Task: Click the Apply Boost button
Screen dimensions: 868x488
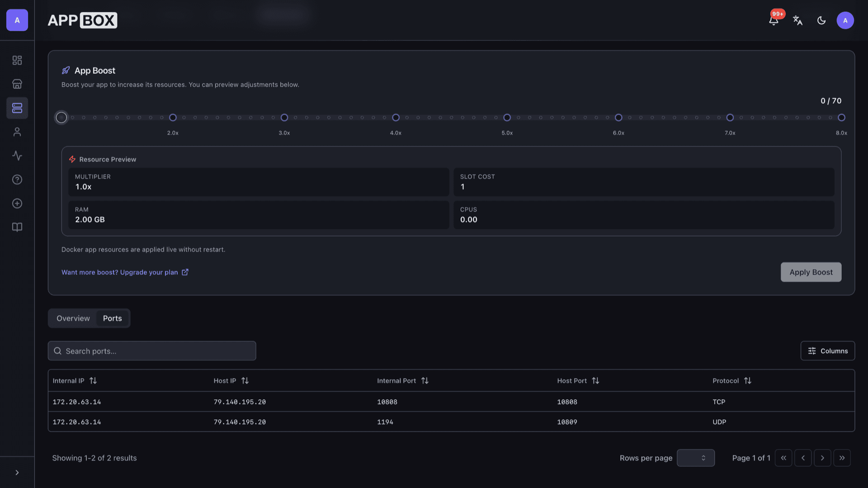Action: [x=811, y=272]
